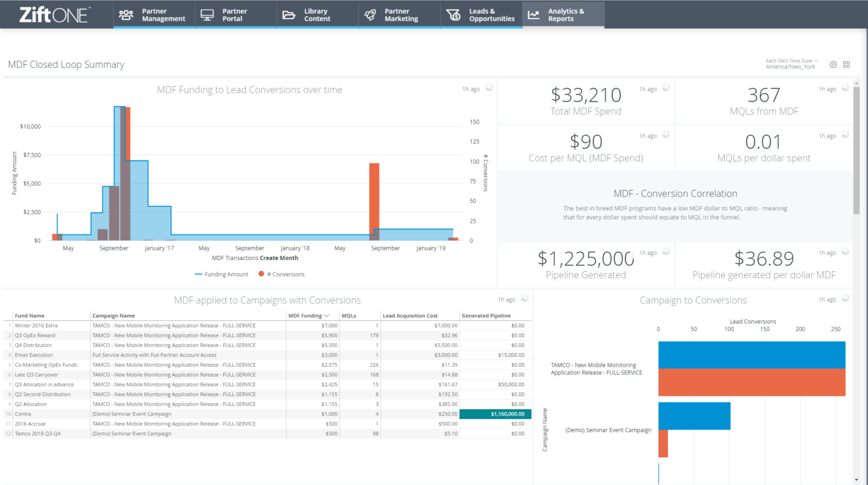This screenshot has width=868, height=485.
Task: Click the Partner Marketing megaphone icon
Action: [370, 15]
